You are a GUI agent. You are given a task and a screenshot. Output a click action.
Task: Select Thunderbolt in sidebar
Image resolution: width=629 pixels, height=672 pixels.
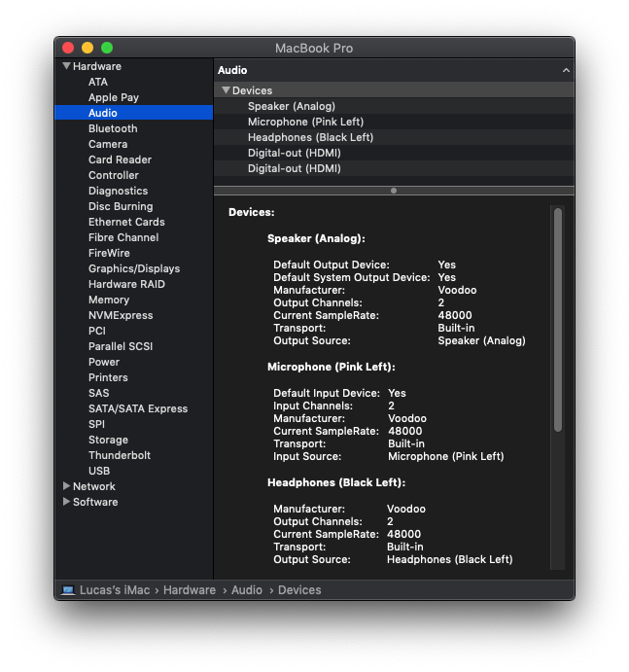(120, 455)
